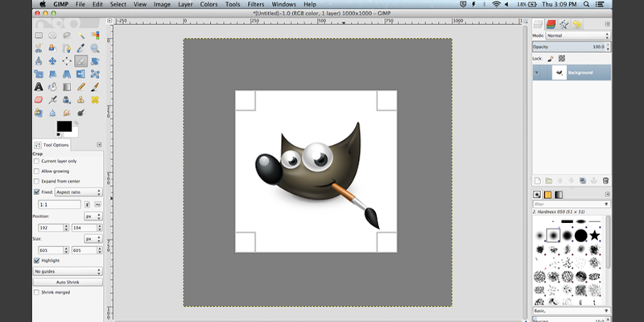The width and height of the screenshot is (644, 322).
Task: Switch to the Undo History tab
Action: (x=577, y=24)
